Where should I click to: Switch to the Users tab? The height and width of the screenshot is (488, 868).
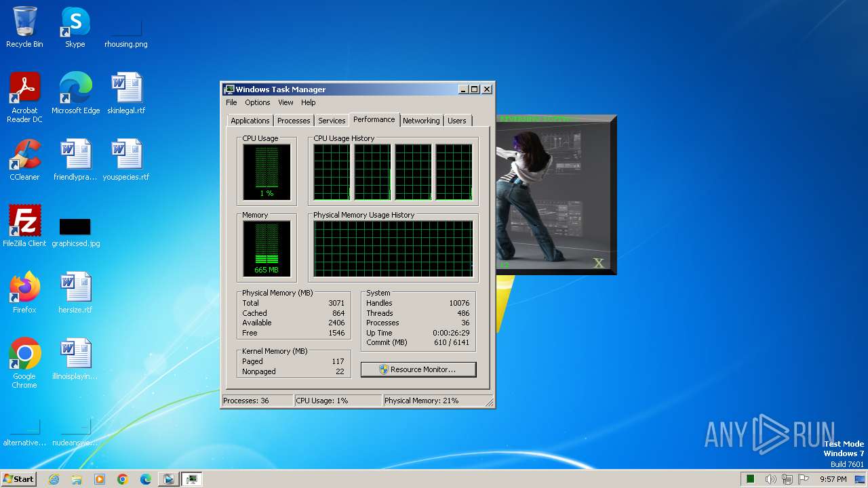pyautogui.click(x=457, y=121)
